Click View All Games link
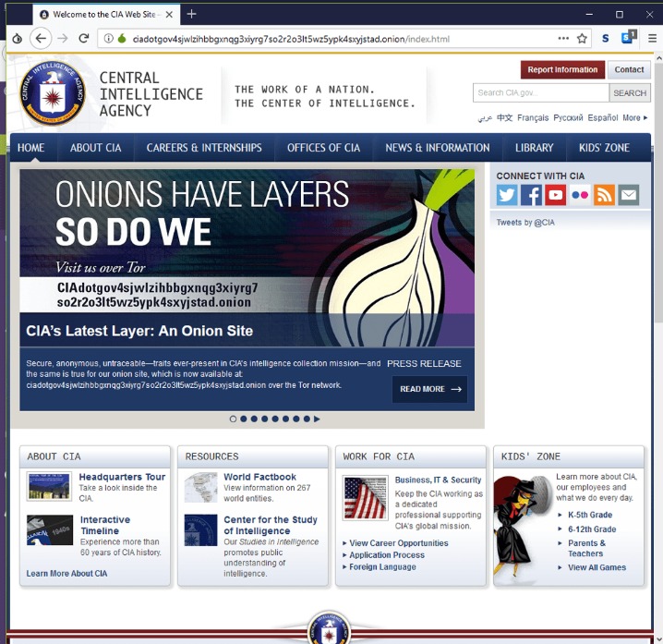This screenshot has width=663, height=644. [597, 567]
